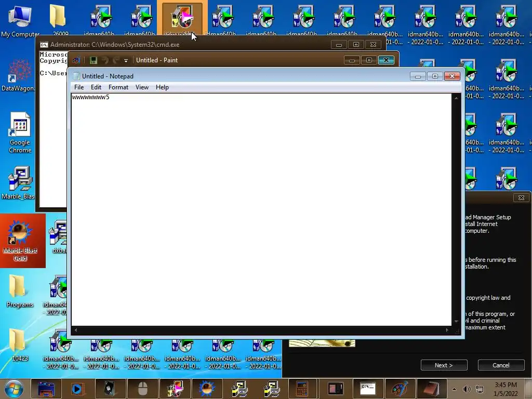This screenshot has height=399, width=532.
Task: Open the File menu in Notepad
Action: point(79,87)
